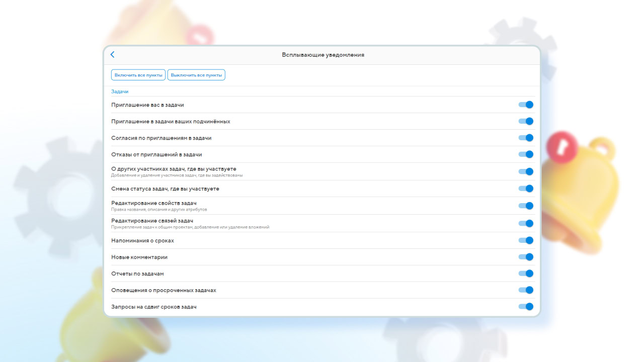This screenshot has width=644, height=362.
Task: Switch off 'Оповещения о просроченных задачах' toggle
Action: click(526, 290)
